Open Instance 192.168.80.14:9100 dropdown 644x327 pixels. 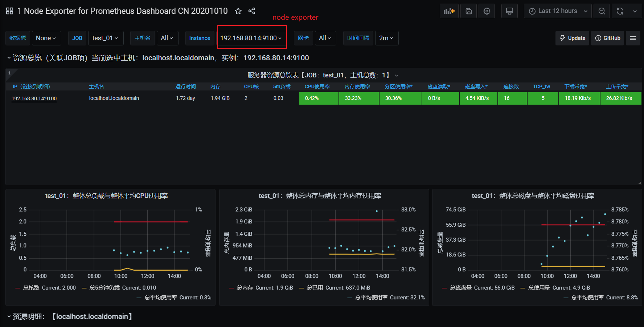[x=251, y=38]
